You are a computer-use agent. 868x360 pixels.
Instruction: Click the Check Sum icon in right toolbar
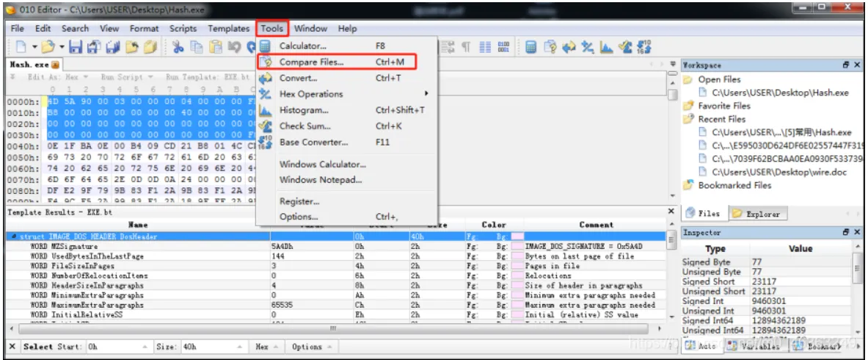626,47
